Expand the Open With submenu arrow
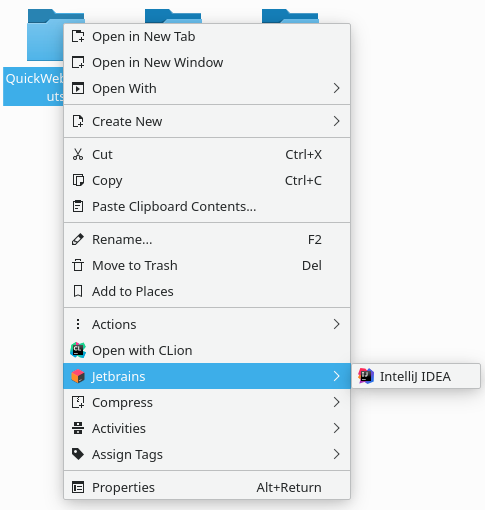The height and width of the screenshot is (510, 485). click(x=336, y=88)
